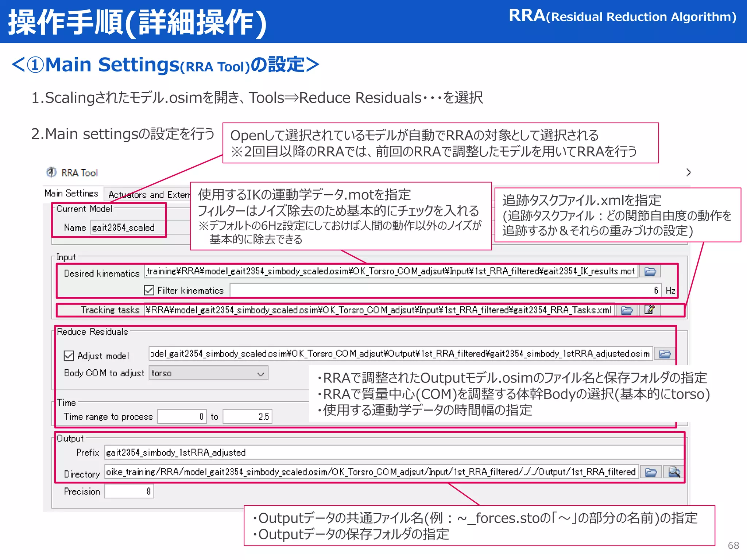Browse for the Output directory folder

pos(651,472)
